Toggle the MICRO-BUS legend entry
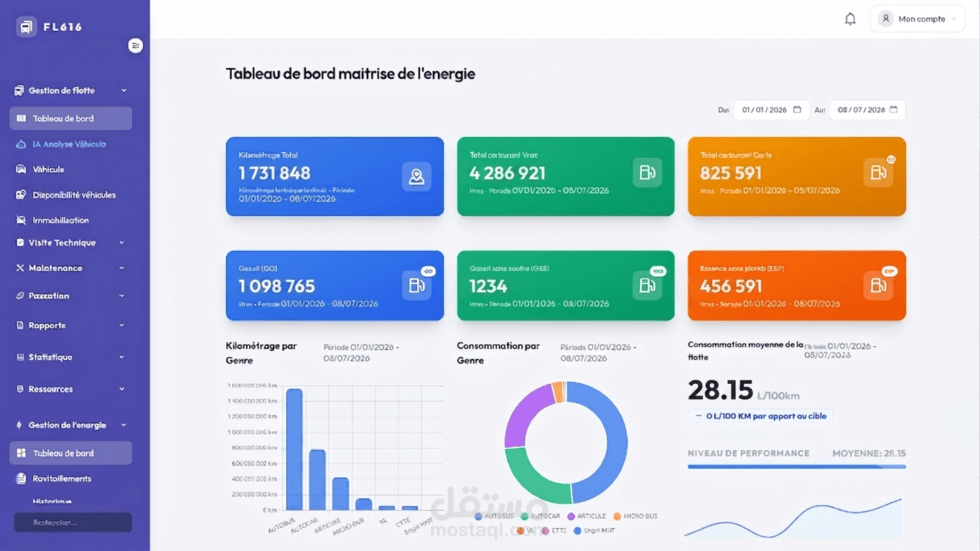This screenshot has width=980, height=551. pos(635,516)
